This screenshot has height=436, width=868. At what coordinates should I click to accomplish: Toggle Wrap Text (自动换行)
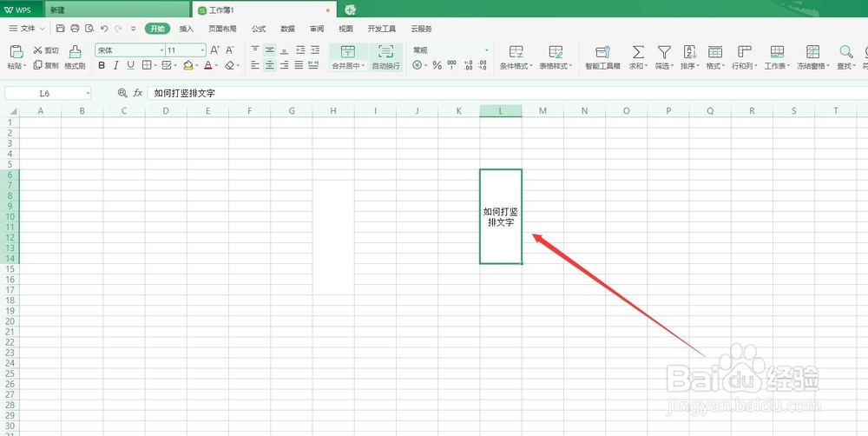pyautogui.click(x=386, y=57)
